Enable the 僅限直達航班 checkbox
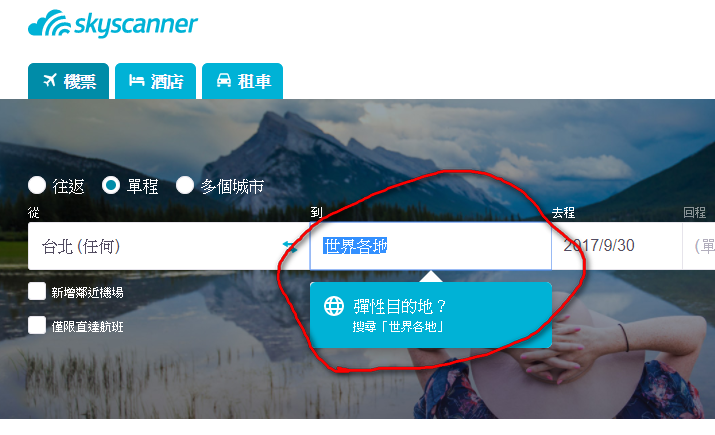Viewport: 715px width, 435px height. pyautogui.click(x=37, y=326)
